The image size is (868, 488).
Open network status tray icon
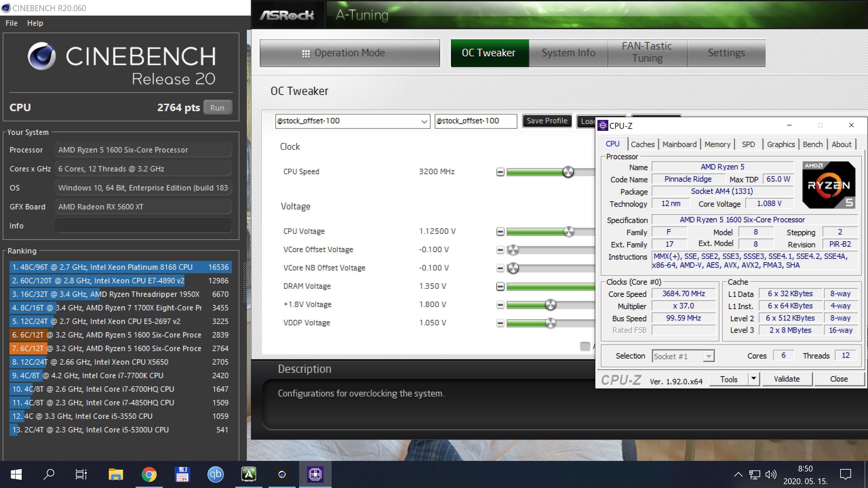coord(754,475)
